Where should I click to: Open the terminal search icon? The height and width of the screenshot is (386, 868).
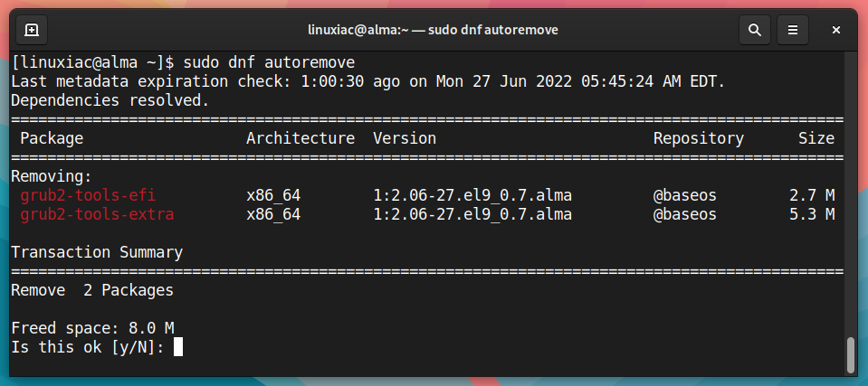(755, 30)
